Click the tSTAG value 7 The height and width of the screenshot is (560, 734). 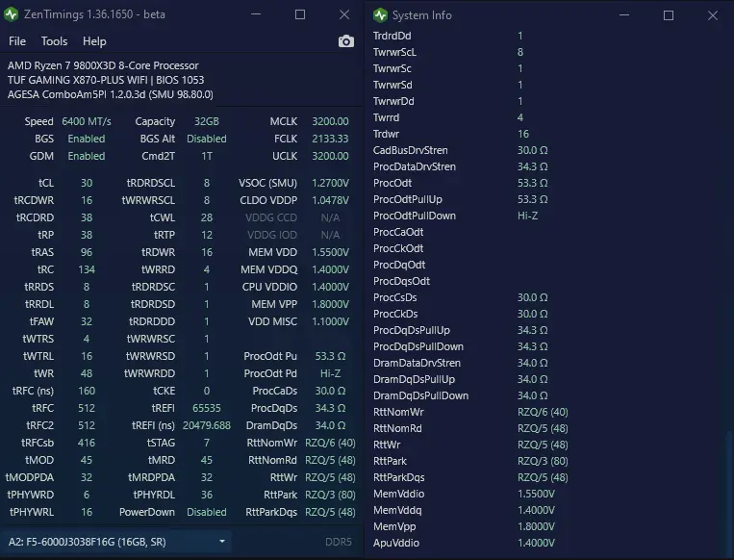tap(207, 443)
